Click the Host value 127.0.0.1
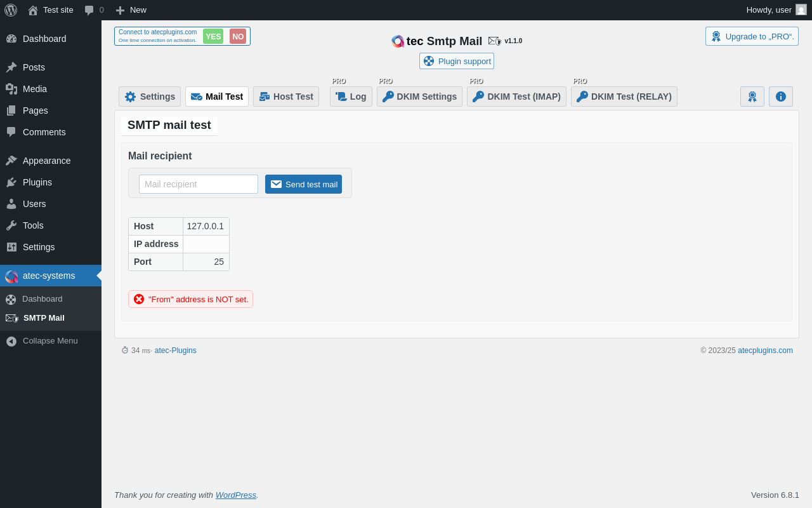The height and width of the screenshot is (508, 812). click(x=206, y=226)
